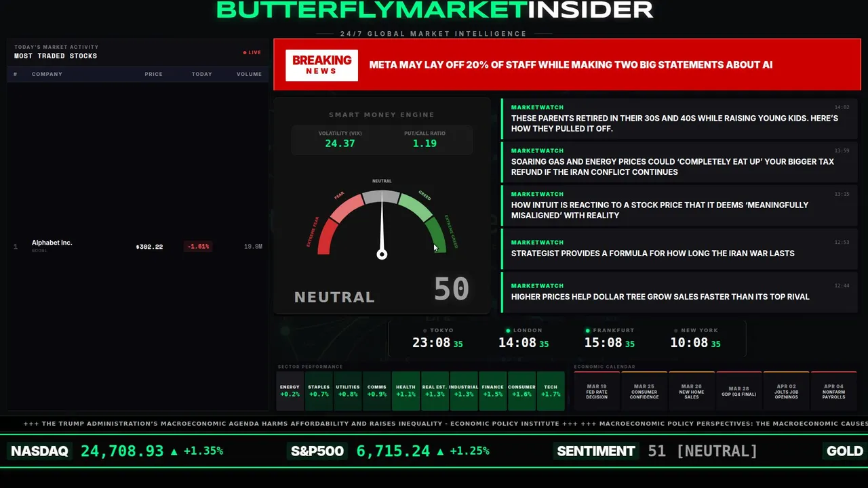
Task: Click the NASDAQ ticker label
Action: coord(39,451)
